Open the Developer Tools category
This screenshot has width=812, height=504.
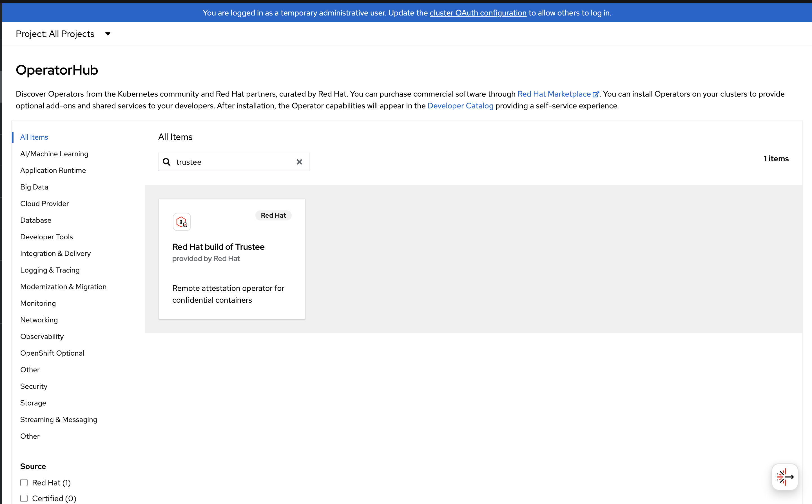[x=46, y=237]
